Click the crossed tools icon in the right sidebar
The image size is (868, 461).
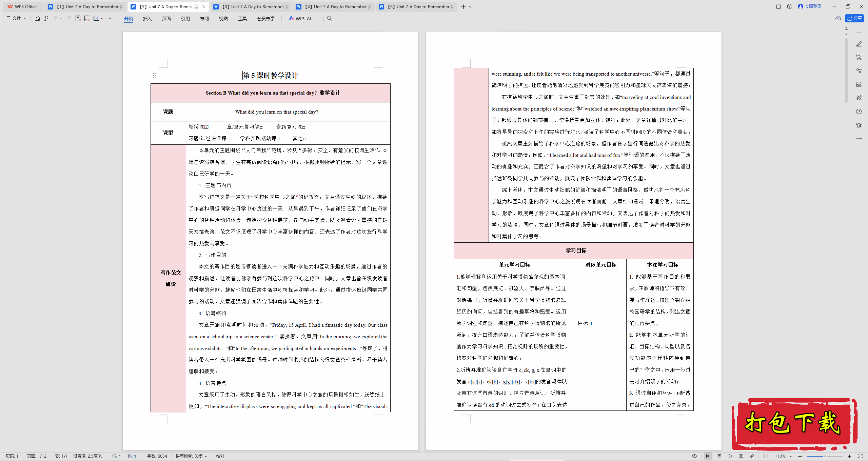tap(859, 98)
